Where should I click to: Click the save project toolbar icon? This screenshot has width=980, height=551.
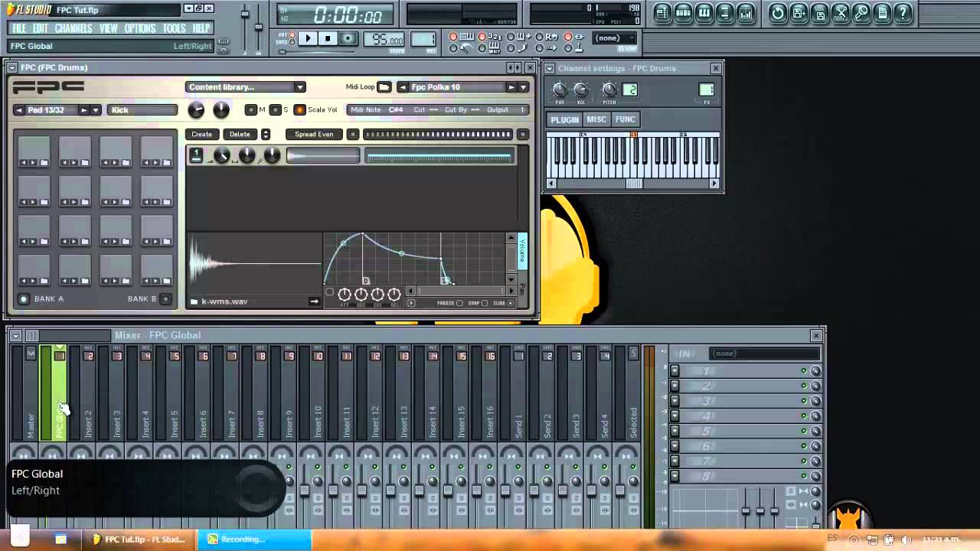(x=799, y=13)
